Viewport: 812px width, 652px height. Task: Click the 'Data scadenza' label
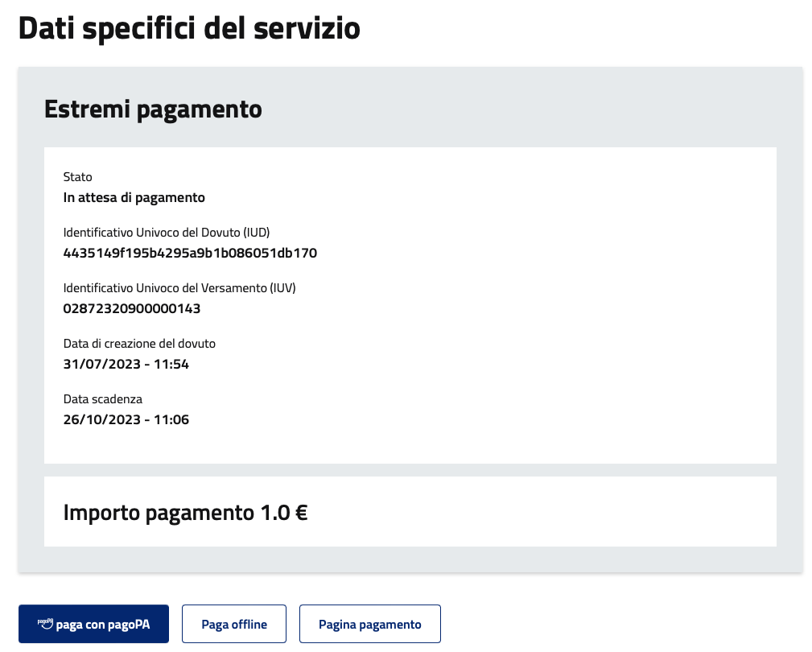click(x=103, y=399)
